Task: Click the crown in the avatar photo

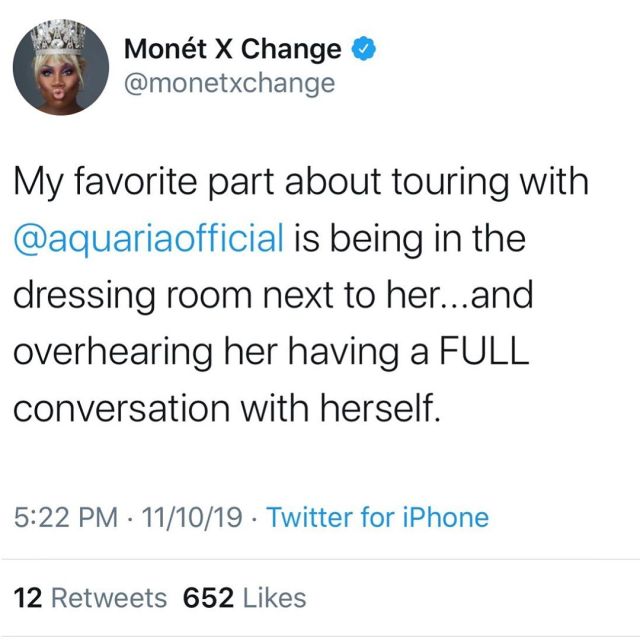Action: [x=59, y=39]
